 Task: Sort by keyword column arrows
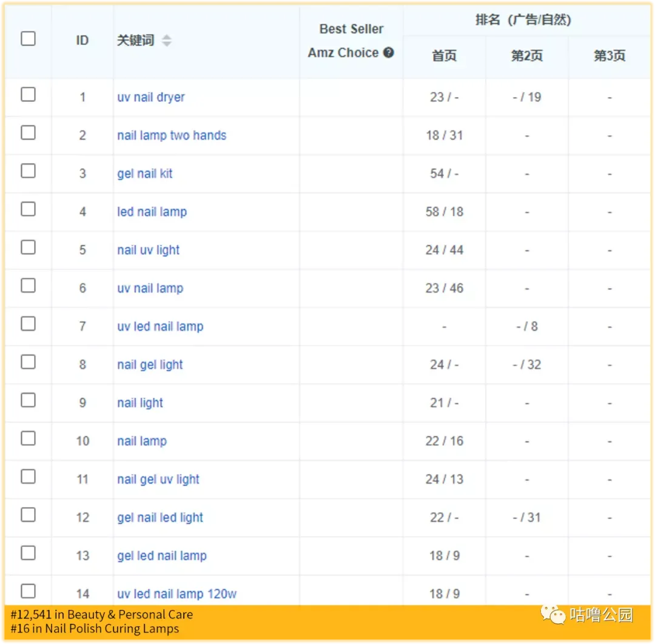[167, 41]
